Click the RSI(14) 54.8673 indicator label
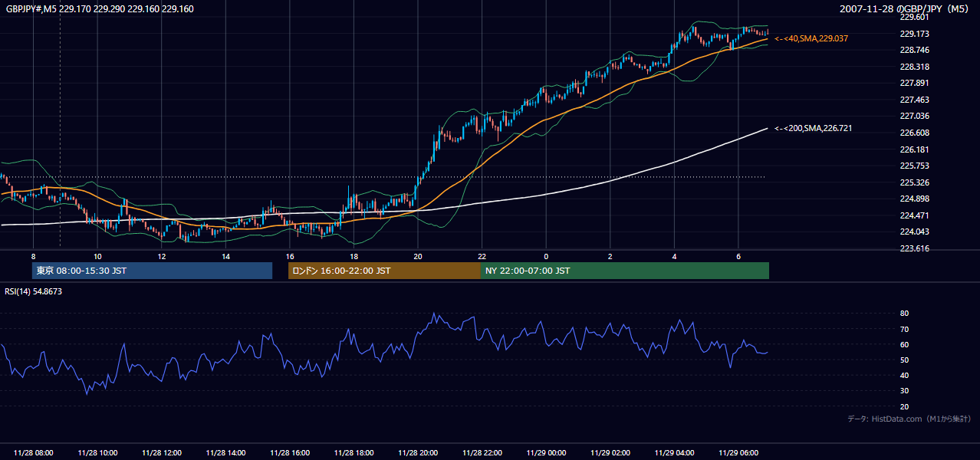The width and height of the screenshot is (980, 460). pyautogui.click(x=34, y=291)
